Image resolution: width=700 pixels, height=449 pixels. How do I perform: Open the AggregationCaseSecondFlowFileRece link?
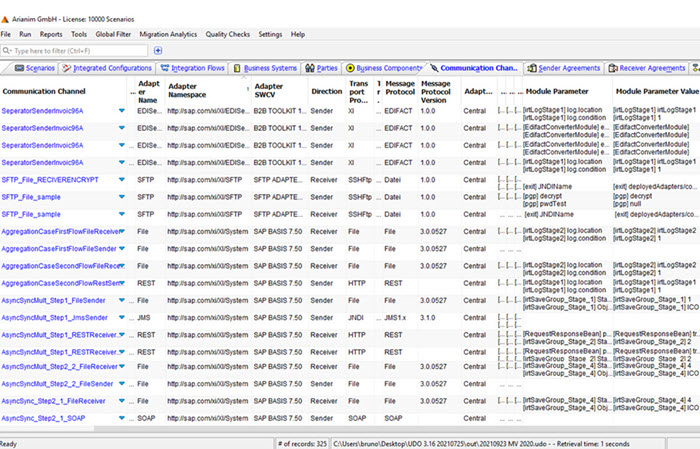(62, 266)
